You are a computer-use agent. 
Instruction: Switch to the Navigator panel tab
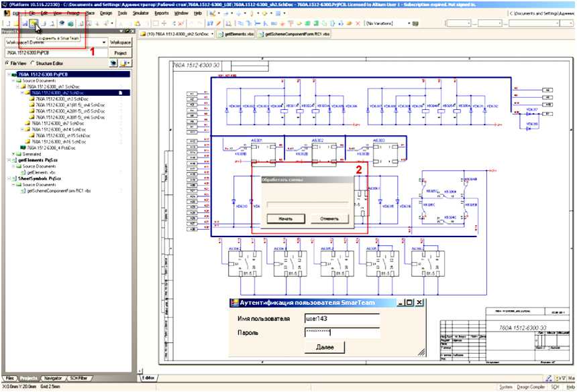point(53,379)
